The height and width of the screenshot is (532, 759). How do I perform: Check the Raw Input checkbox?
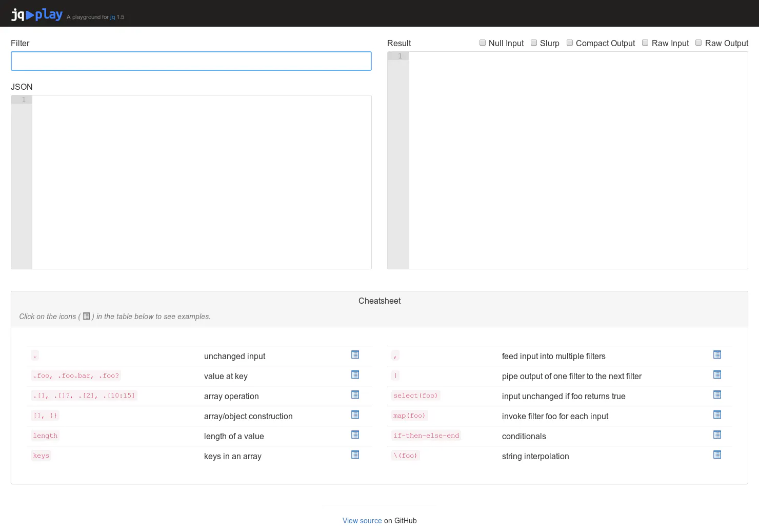646,43
